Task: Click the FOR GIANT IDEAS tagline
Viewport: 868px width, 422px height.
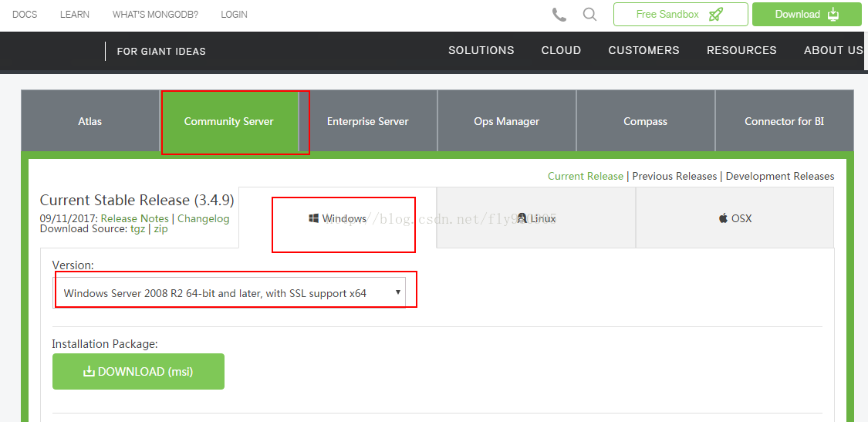Action: pyautogui.click(x=162, y=52)
